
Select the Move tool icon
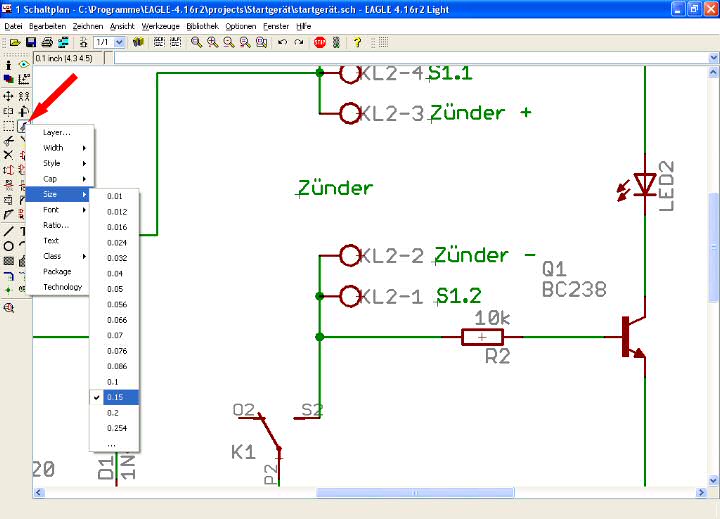[8, 96]
